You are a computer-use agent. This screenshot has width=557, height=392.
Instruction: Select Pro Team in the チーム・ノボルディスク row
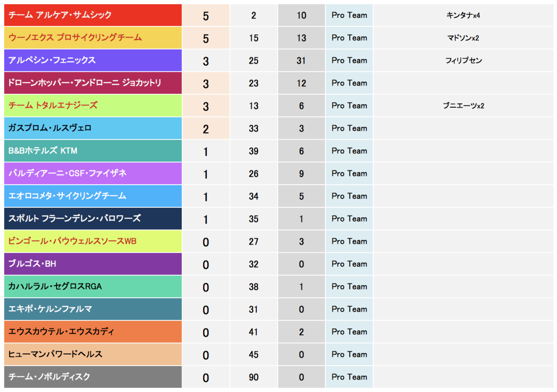349,377
